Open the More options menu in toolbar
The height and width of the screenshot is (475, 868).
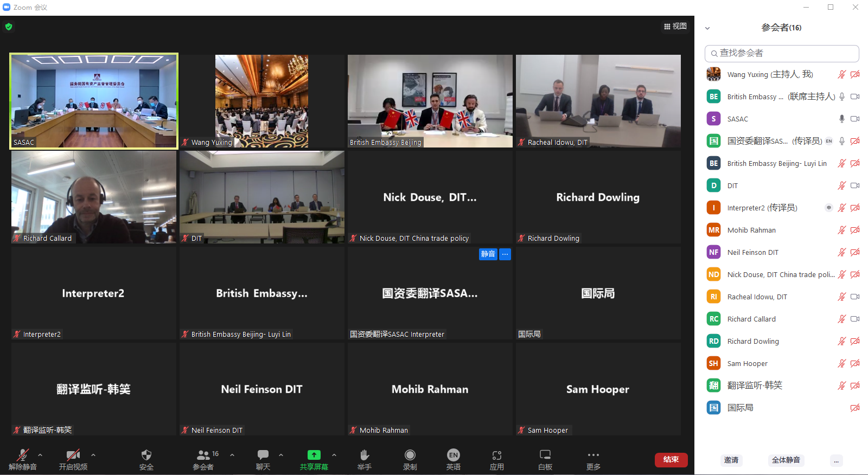point(593,455)
